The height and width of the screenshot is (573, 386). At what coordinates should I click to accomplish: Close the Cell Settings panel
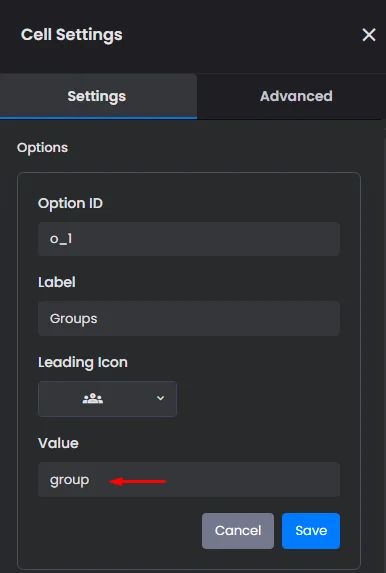(369, 35)
